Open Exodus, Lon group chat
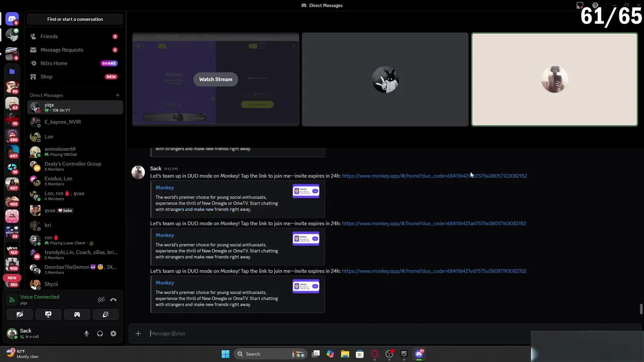644x362 pixels. pos(75,181)
